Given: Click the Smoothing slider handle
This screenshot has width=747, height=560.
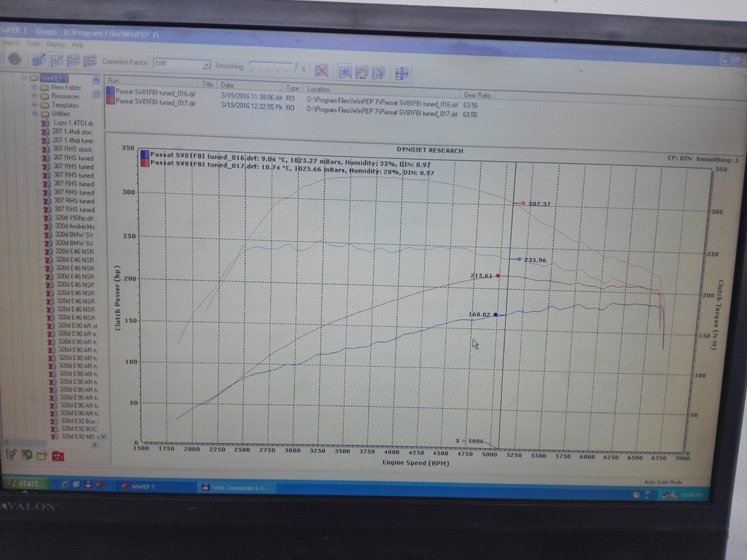Looking at the screenshot, I should [x=295, y=68].
